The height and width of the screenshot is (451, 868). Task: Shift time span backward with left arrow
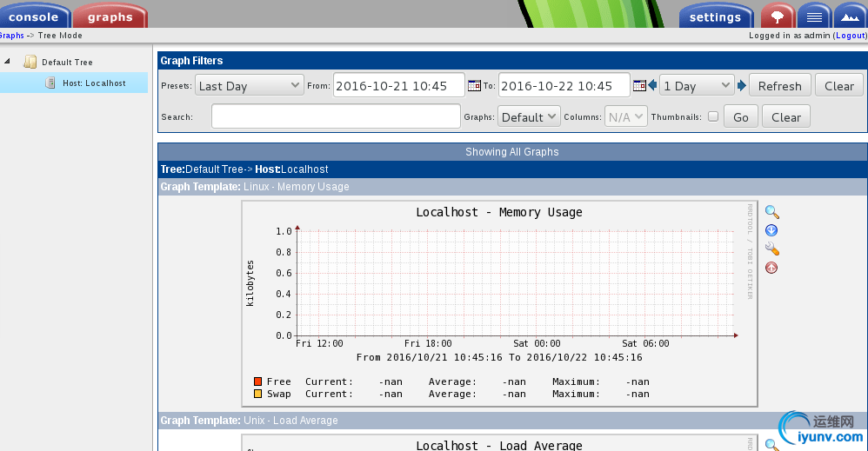652,85
